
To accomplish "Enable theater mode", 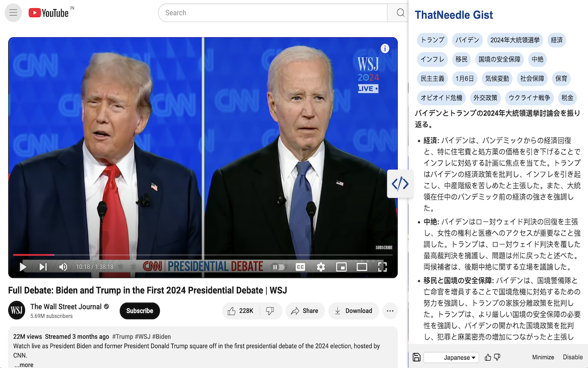I will point(362,267).
